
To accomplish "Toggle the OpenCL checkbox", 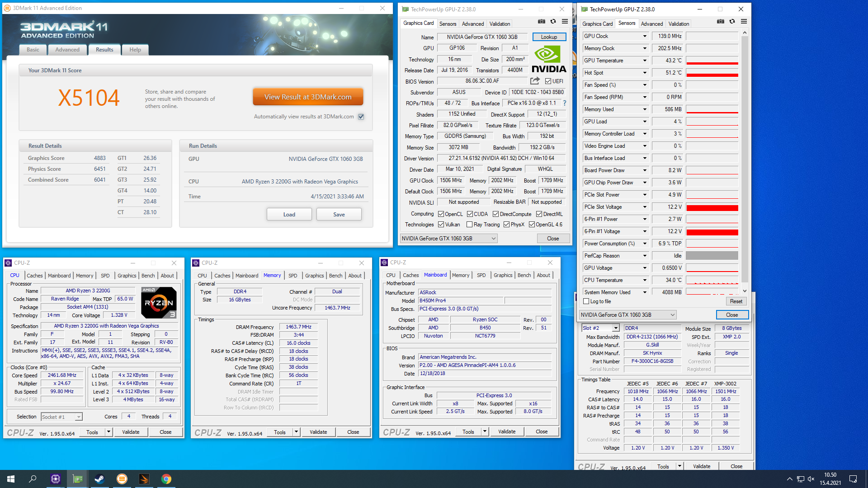I will pos(441,214).
